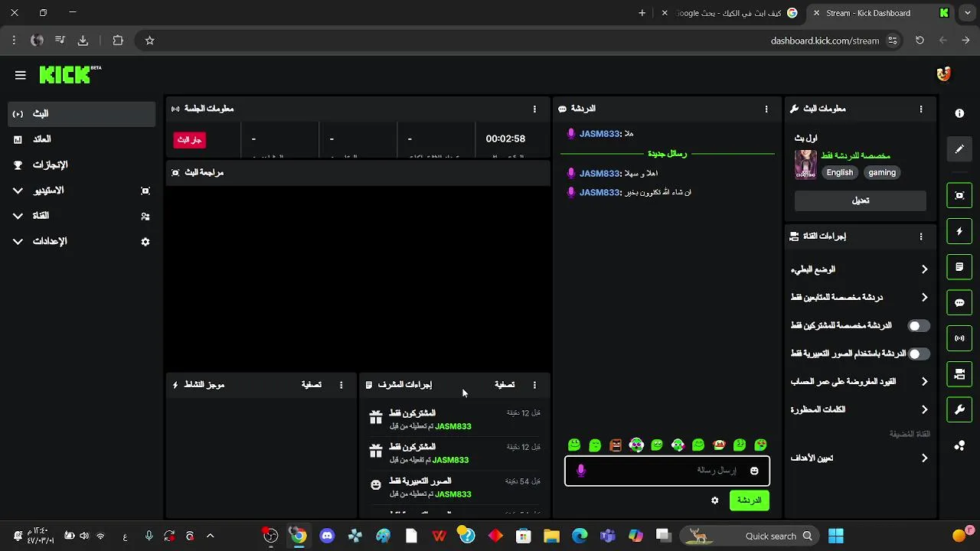The image size is (980, 551).
Task: Click تصفية filter in moderator actions panel
Action: point(505,385)
